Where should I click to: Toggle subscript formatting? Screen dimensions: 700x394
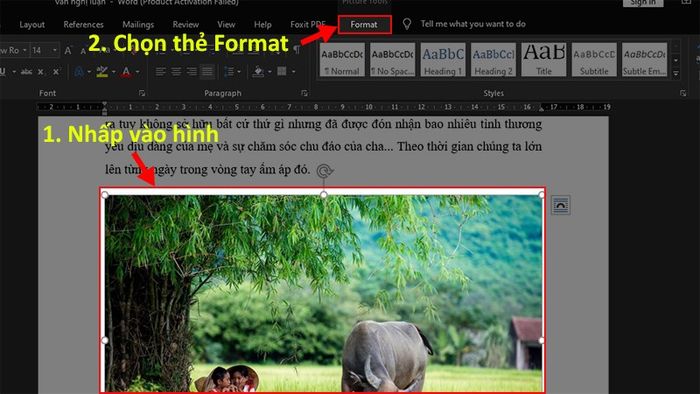pyautogui.click(x=41, y=72)
